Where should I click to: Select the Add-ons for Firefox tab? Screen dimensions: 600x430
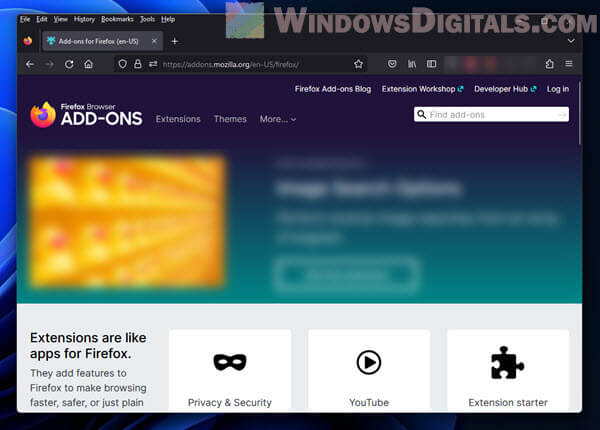pos(102,41)
